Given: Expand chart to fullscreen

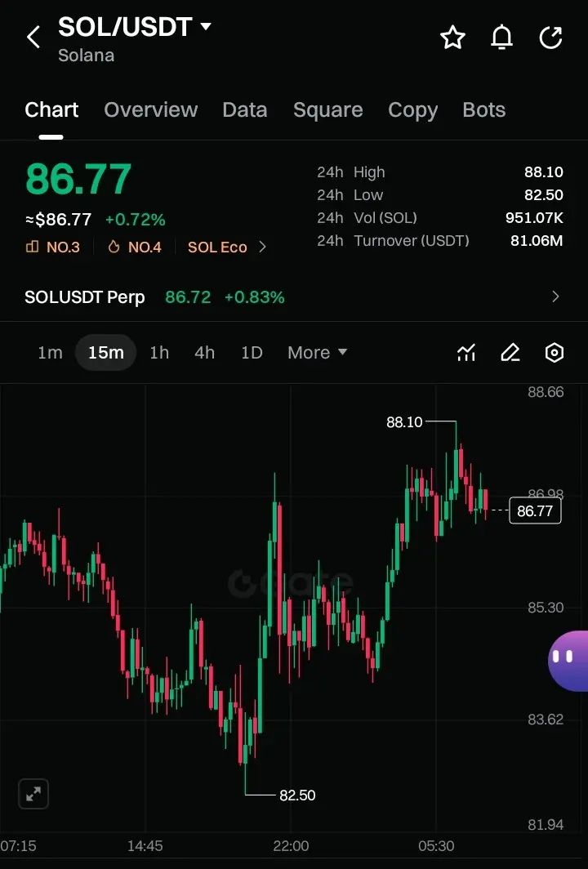Looking at the screenshot, I should click(x=33, y=794).
